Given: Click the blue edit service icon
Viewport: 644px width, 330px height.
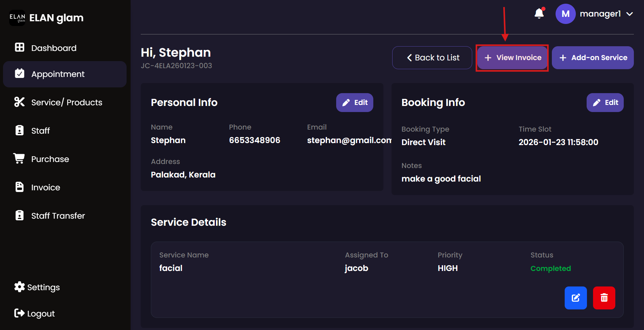Looking at the screenshot, I should (575, 298).
